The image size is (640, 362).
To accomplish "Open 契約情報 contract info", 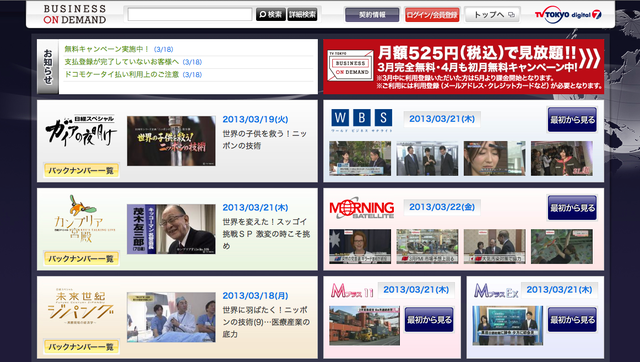I will click(x=372, y=15).
